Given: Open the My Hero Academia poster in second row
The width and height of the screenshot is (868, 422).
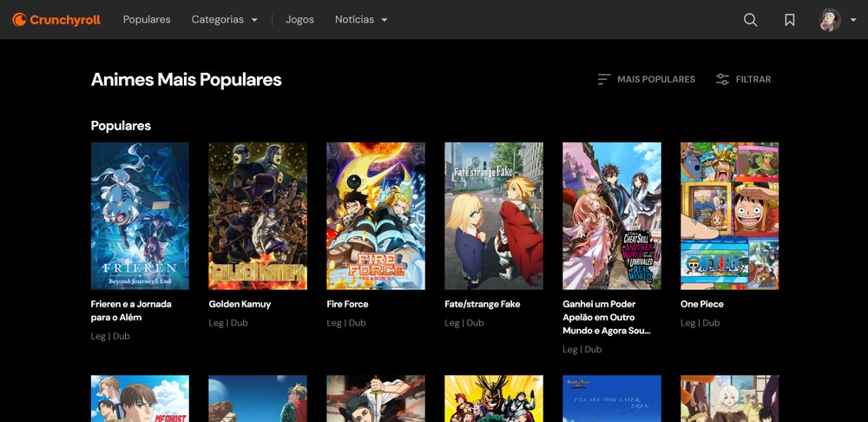Looking at the screenshot, I should click(x=494, y=399).
